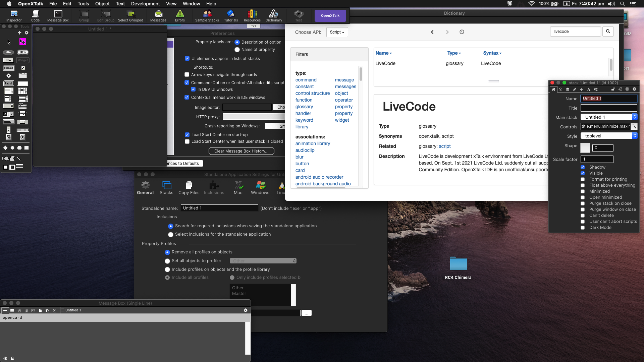Open the disabled profile 'Other' dropdown
Image resolution: width=644 pixels, height=362 pixels.
point(263,261)
